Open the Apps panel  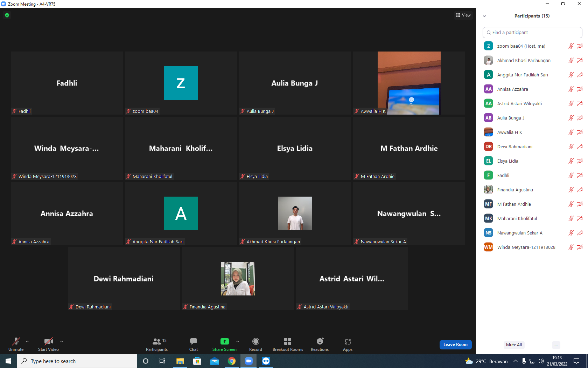coord(348,344)
